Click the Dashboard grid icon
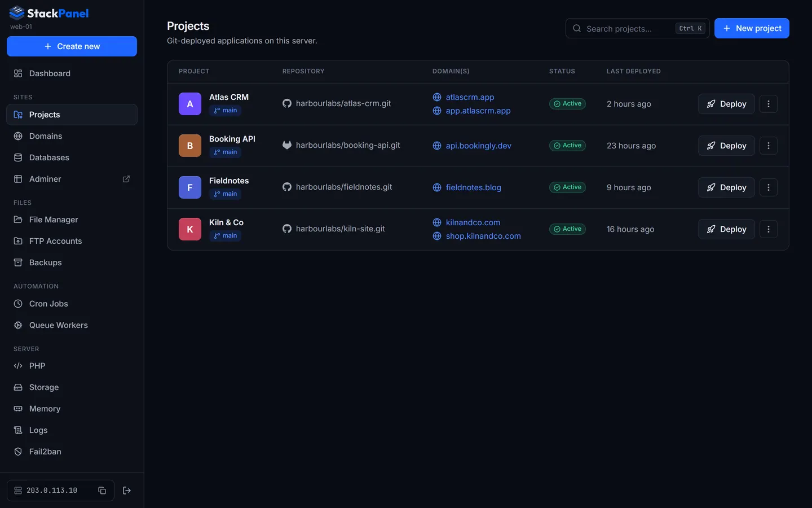Screen dimensions: 812x508 [18, 73]
